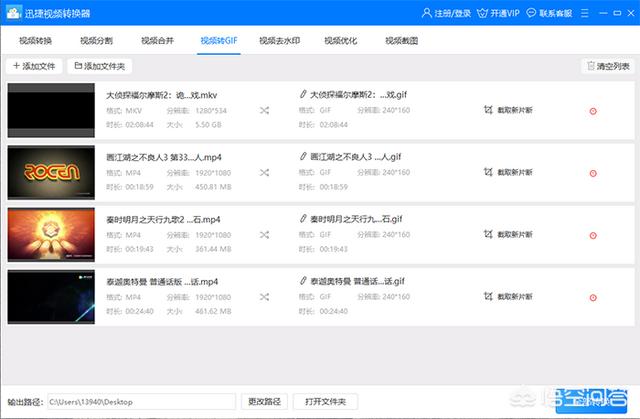Viewport: 640px width, 419px height.
Task: Click shuffle icon in 秦时明月 row
Action: point(264,235)
